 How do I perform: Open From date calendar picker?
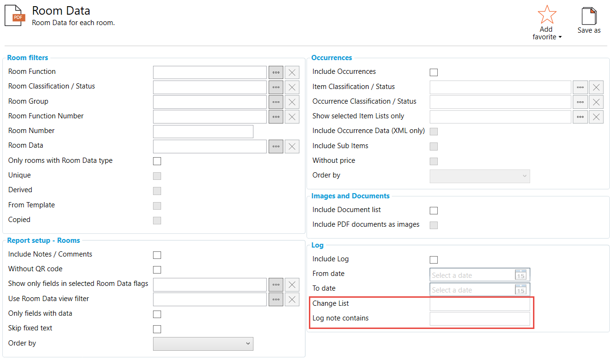coord(521,275)
